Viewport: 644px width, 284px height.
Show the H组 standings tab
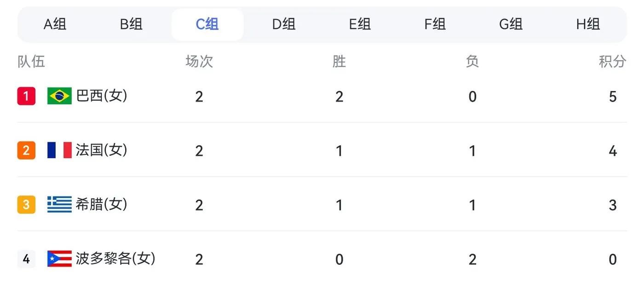[588, 24]
